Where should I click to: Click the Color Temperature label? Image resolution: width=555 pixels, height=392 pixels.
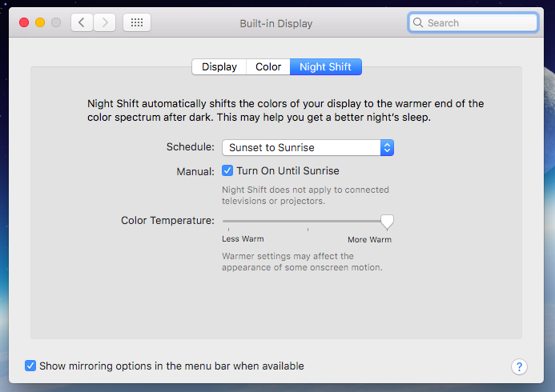[x=167, y=221]
